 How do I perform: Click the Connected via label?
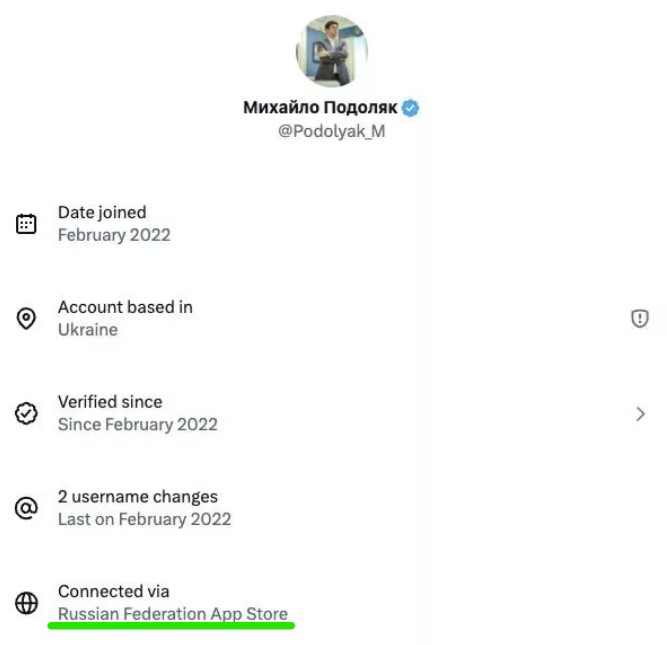coord(114,591)
